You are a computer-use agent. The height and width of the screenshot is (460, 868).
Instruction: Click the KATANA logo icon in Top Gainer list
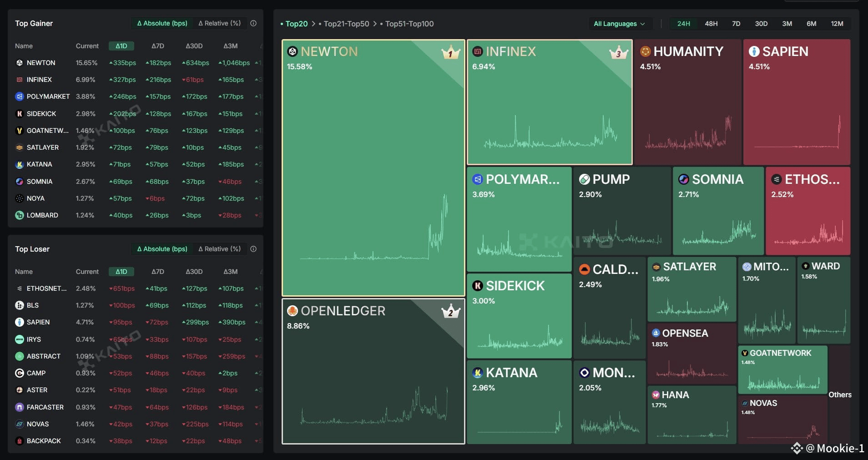click(19, 164)
